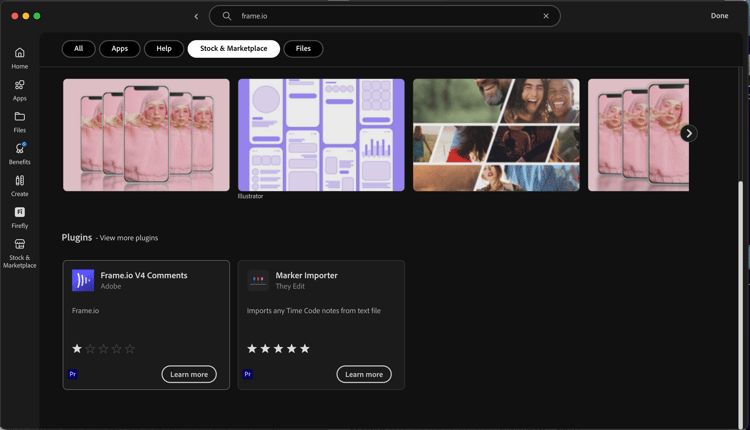Click the Marker Importer title
Image resolution: width=750 pixels, height=430 pixels.
click(307, 276)
